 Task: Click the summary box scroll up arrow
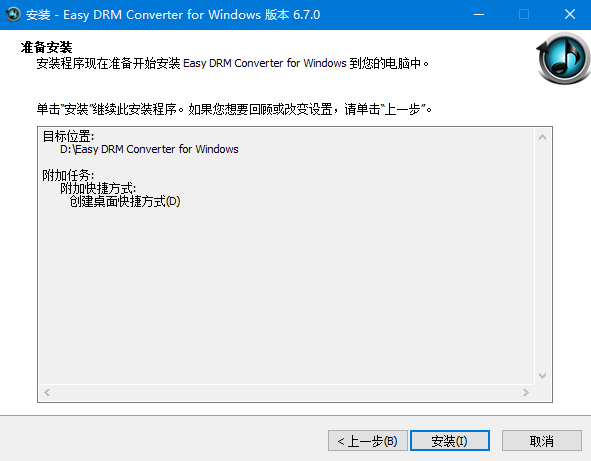(x=542, y=137)
